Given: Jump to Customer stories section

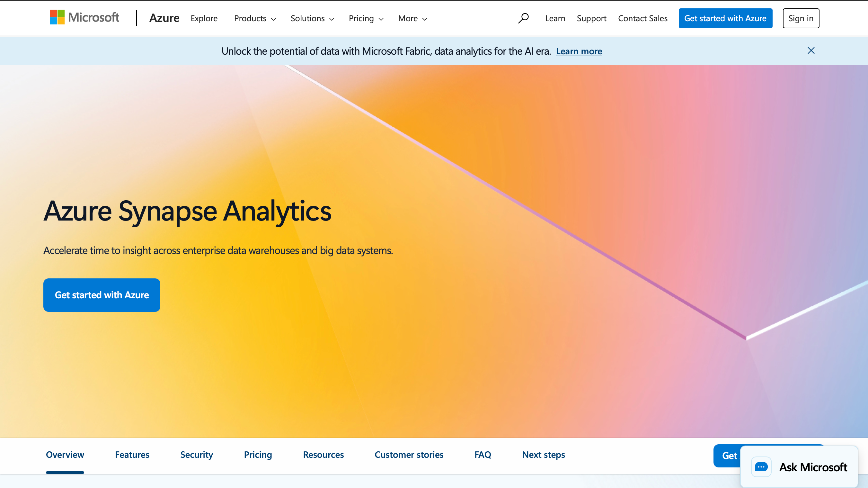Looking at the screenshot, I should click(409, 455).
